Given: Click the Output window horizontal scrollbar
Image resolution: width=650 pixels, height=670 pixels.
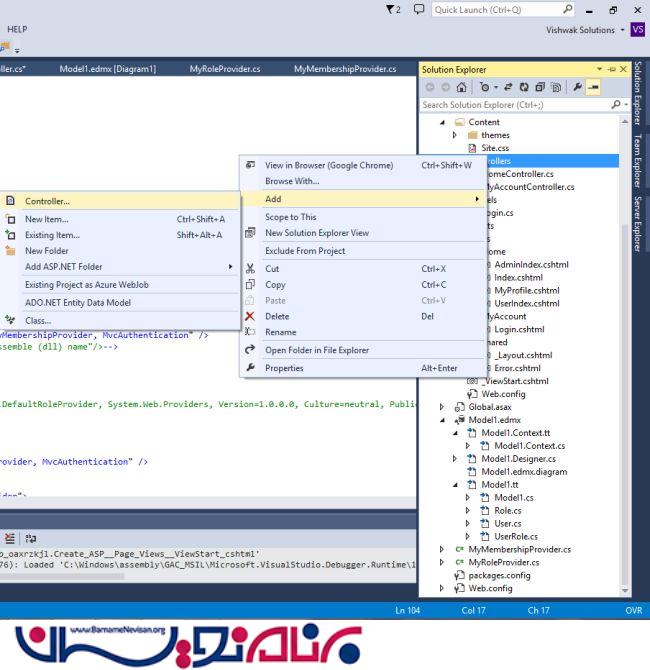Looking at the screenshot, I should (x=60, y=576).
